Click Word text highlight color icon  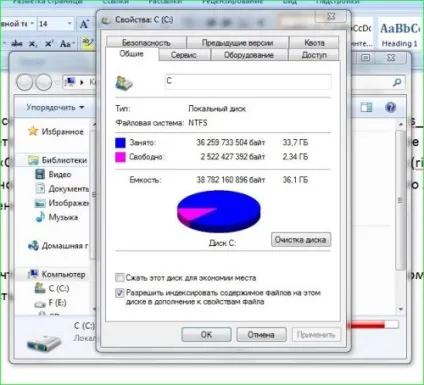pyautogui.click(x=87, y=44)
